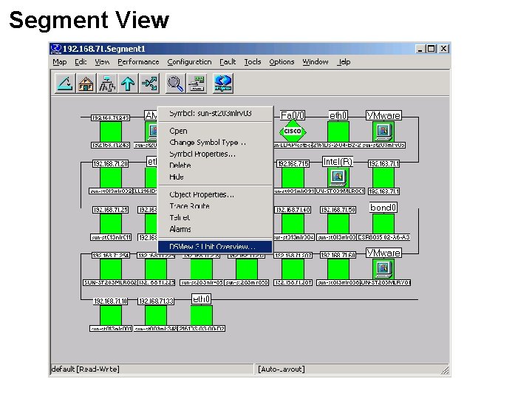Image resolution: width=532 pixels, height=399 pixels.
Task: Select the 192.168.71.254 node symbol
Action: (111, 269)
